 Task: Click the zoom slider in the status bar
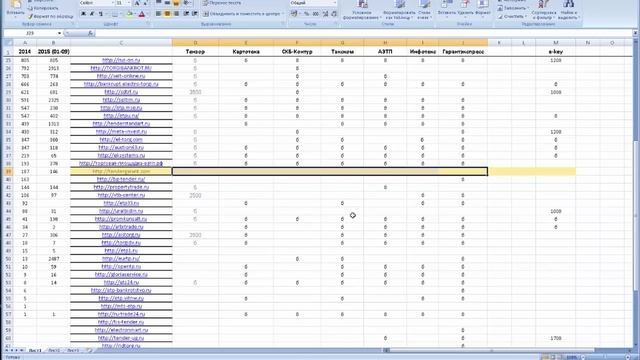pos(604,358)
